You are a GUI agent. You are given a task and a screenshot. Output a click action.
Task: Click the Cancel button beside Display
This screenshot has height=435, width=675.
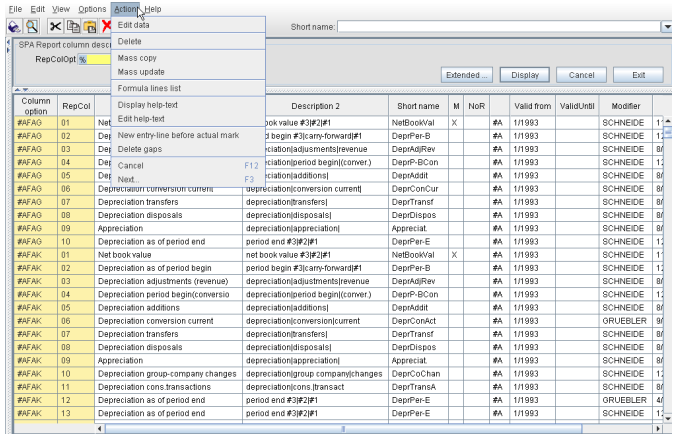(581, 75)
